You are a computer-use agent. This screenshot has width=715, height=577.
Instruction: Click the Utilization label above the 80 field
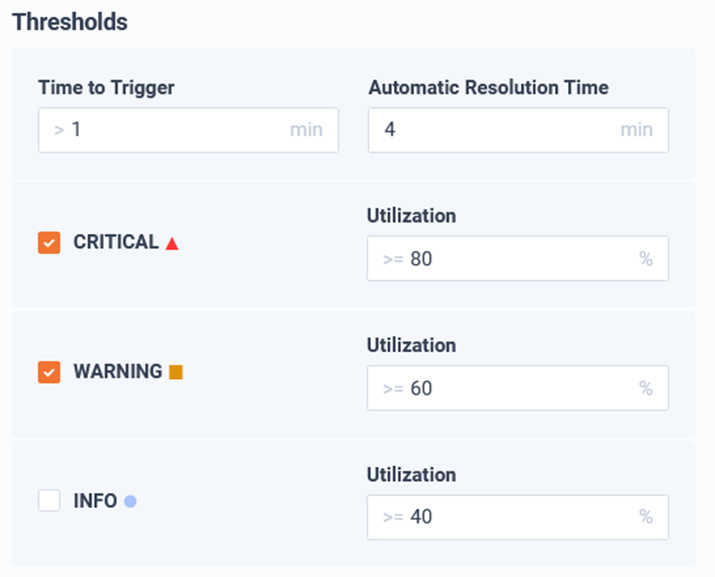coord(411,216)
